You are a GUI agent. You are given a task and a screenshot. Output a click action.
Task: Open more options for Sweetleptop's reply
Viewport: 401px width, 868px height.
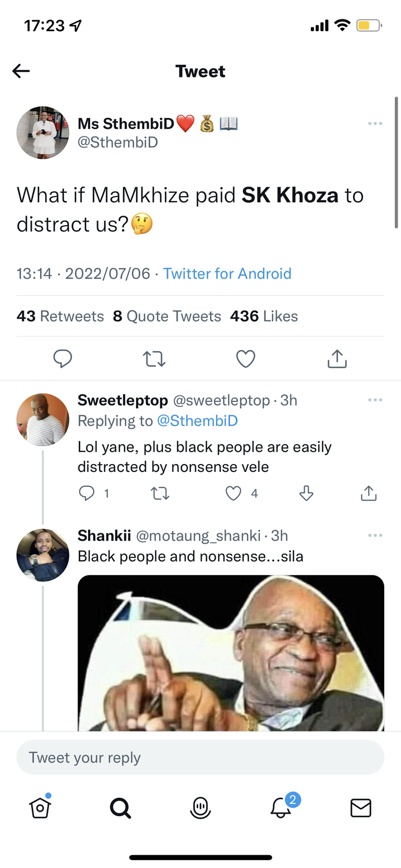point(375,399)
